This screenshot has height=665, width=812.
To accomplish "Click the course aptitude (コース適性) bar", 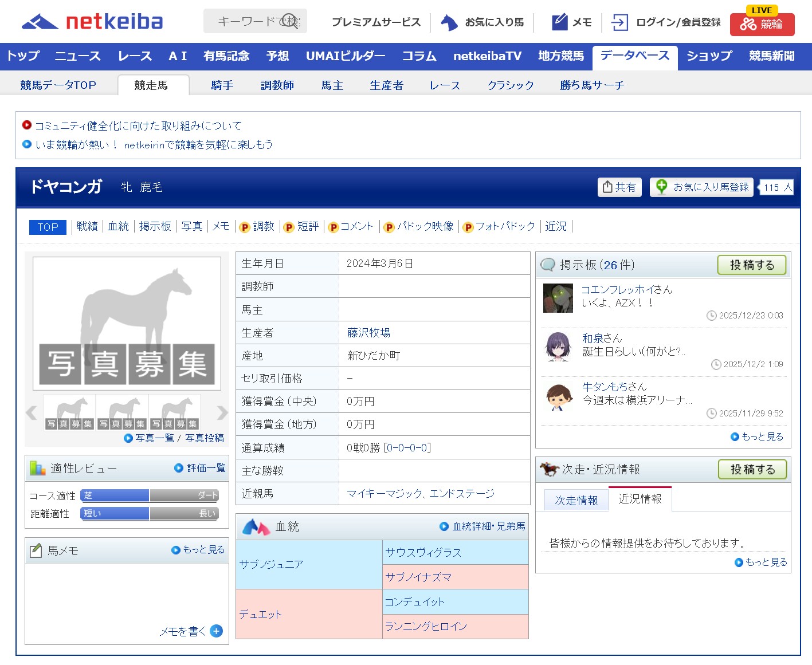I will pyautogui.click(x=150, y=495).
